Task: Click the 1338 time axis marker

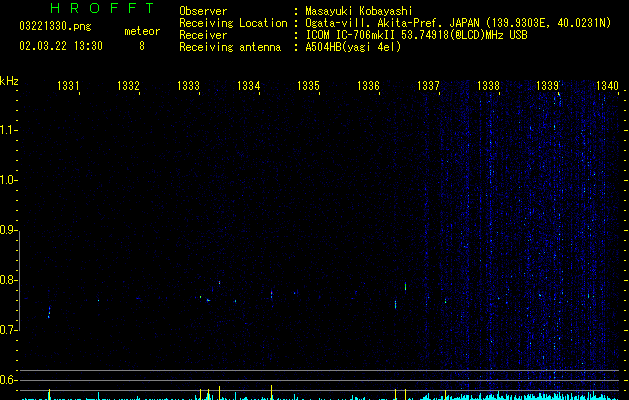Action: point(488,85)
